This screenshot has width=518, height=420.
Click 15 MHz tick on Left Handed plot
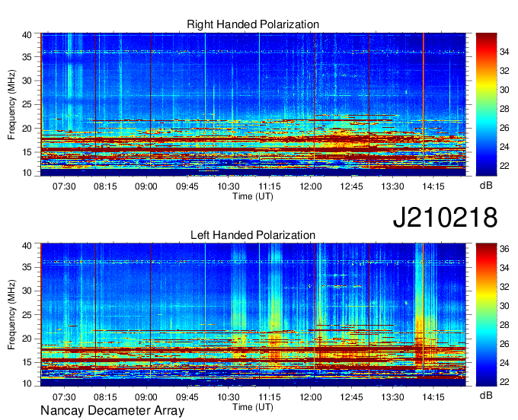(27, 363)
